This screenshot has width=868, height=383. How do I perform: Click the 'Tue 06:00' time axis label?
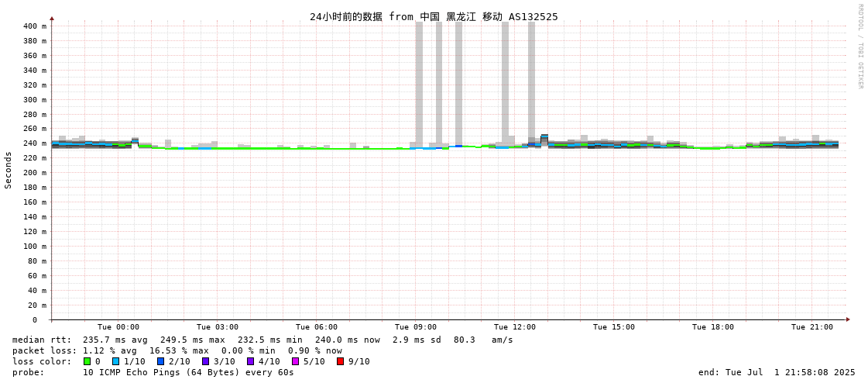(317, 327)
